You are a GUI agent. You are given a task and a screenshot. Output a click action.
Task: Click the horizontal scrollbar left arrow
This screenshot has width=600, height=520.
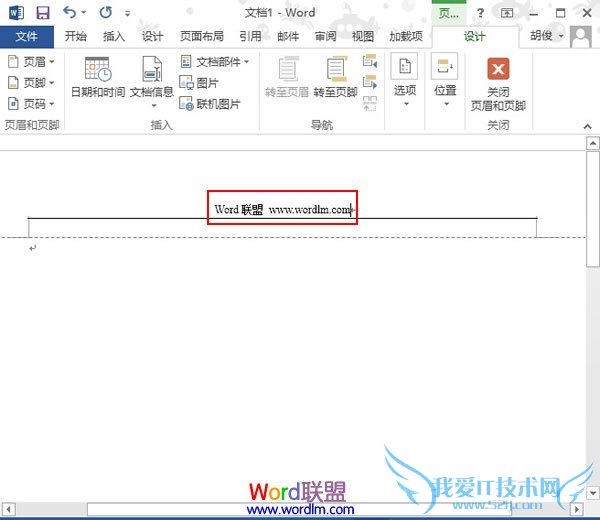pyautogui.click(x=8, y=509)
